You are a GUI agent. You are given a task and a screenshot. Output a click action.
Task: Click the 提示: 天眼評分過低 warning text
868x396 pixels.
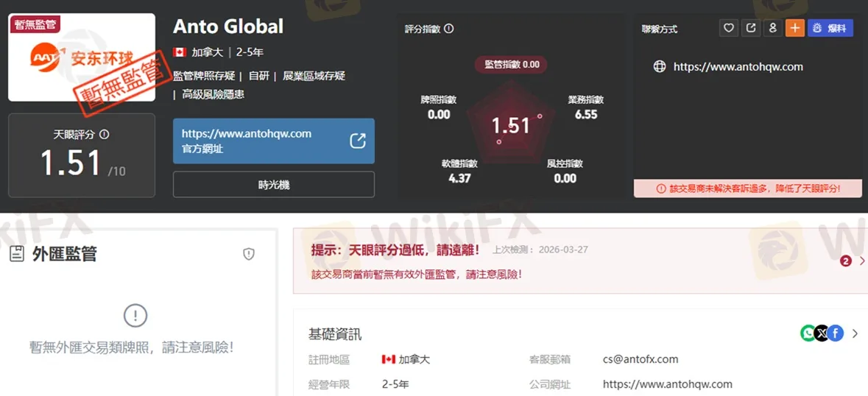tap(396, 250)
